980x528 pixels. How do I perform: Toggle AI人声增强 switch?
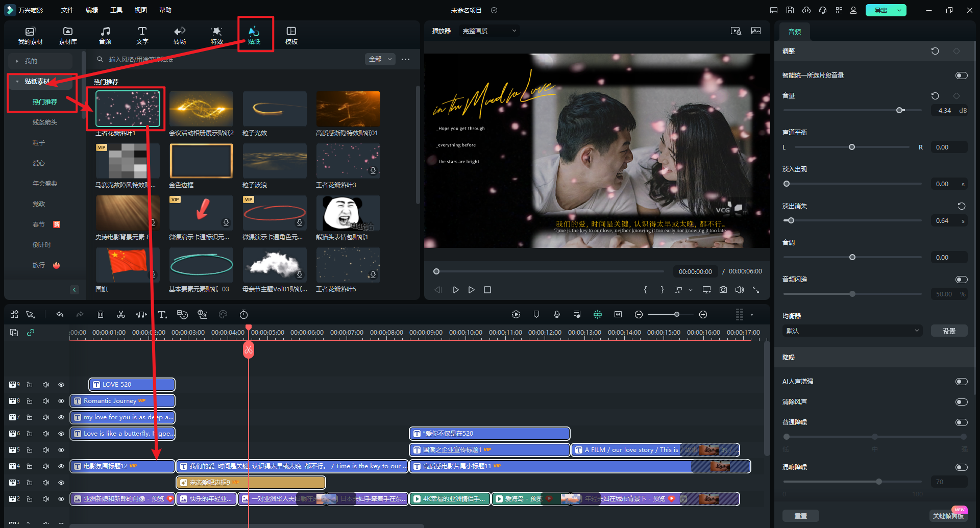[961, 382]
